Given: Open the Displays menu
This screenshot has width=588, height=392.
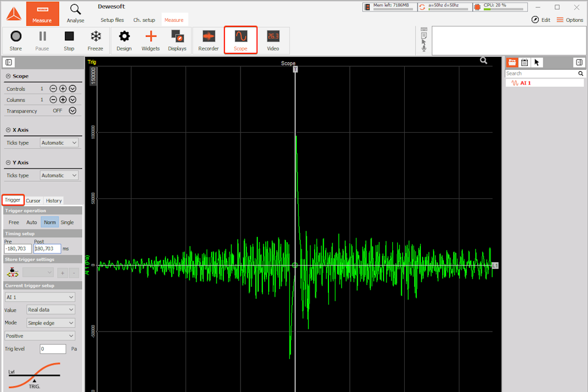Looking at the screenshot, I should (177, 41).
